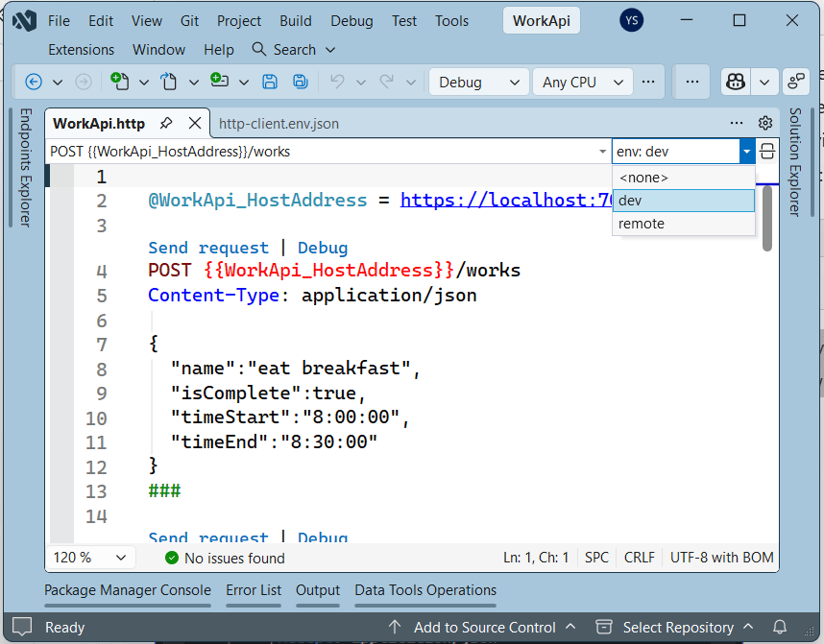Viewport: 824px width, 644px height.
Task: Navigate backward with the back arrow
Action: tap(34, 82)
